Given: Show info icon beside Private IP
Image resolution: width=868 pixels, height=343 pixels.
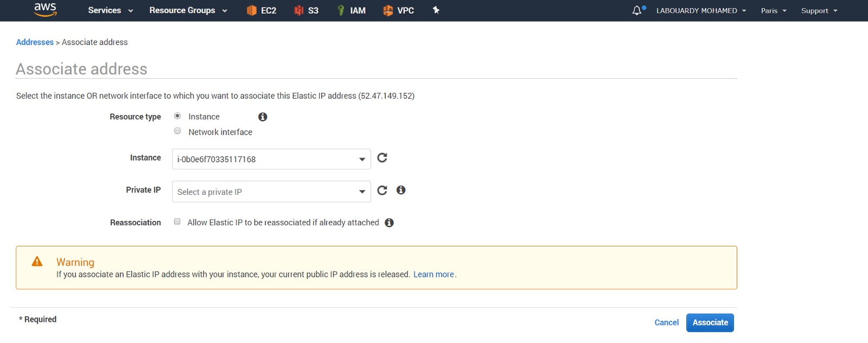Looking at the screenshot, I should tap(401, 190).
